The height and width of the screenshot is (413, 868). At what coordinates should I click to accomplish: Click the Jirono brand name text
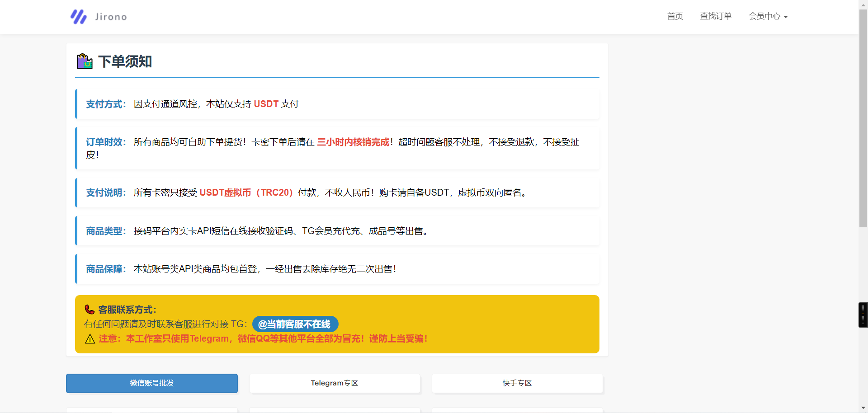pyautogui.click(x=110, y=17)
